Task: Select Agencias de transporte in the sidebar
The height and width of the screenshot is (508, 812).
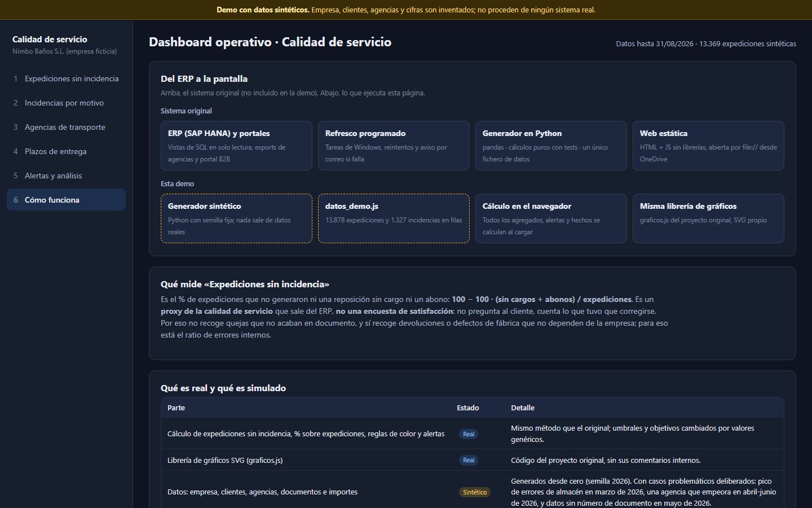Action: (x=66, y=127)
